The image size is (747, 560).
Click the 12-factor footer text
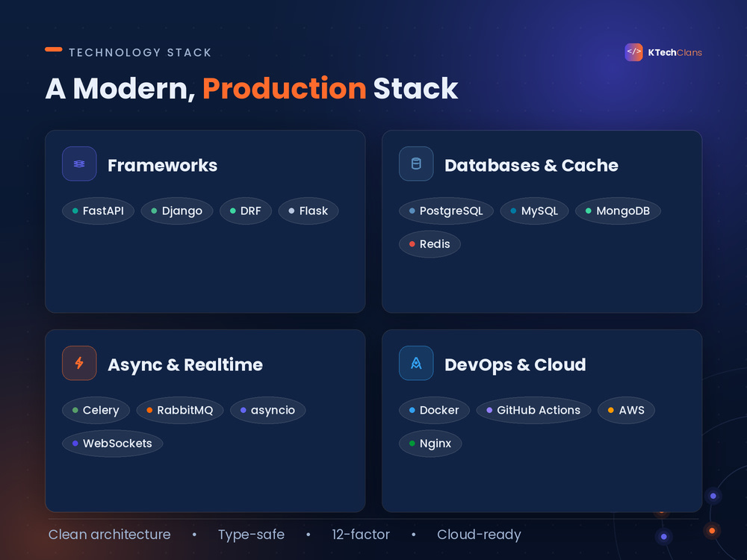pos(361,535)
